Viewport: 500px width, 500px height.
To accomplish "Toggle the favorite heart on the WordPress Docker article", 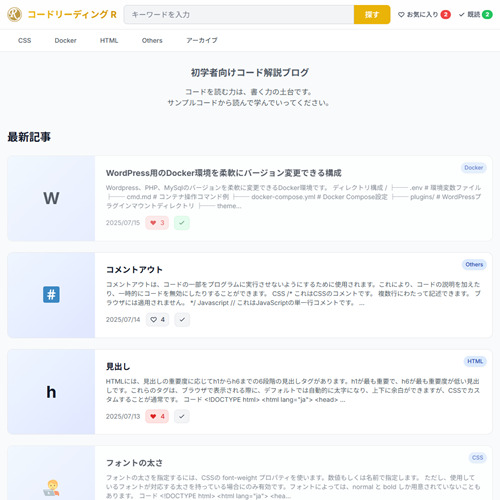I will 157,223.
